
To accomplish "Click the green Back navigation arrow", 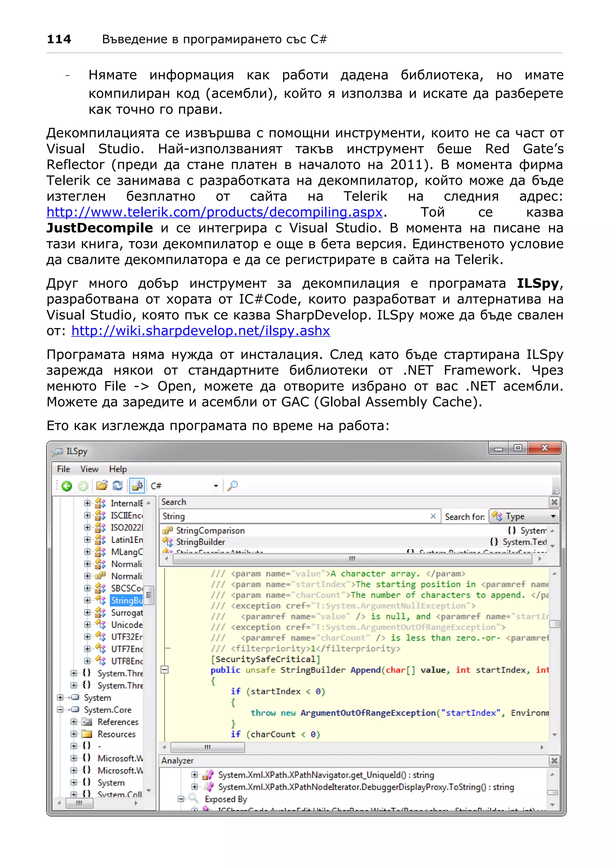I will click(x=67, y=486).
